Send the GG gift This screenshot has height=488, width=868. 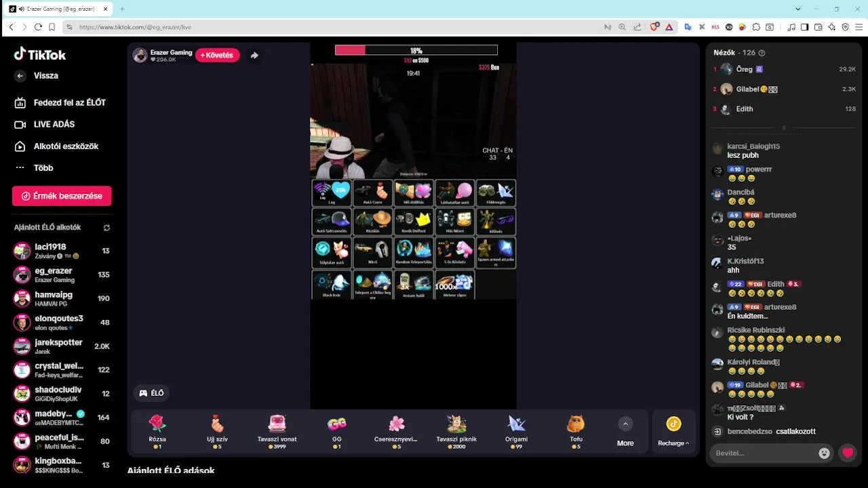coord(337,432)
